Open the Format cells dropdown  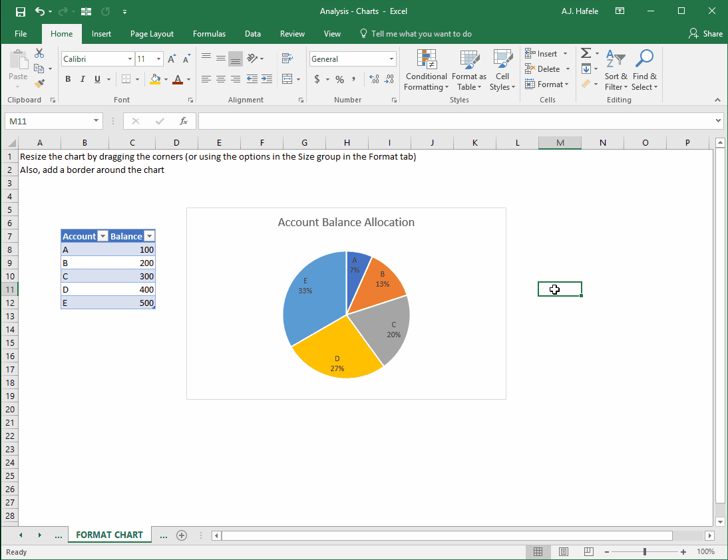click(x=547, y=84)
